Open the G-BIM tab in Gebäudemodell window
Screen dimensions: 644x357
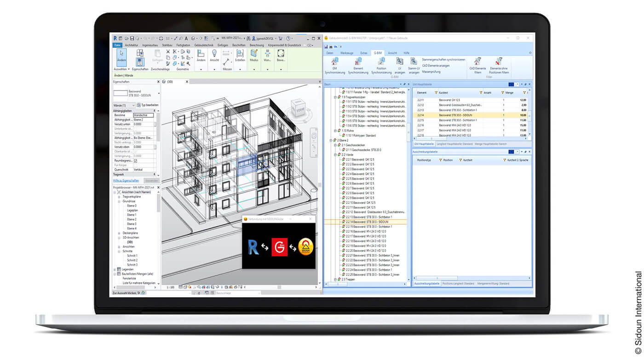(x=377, y=53)
